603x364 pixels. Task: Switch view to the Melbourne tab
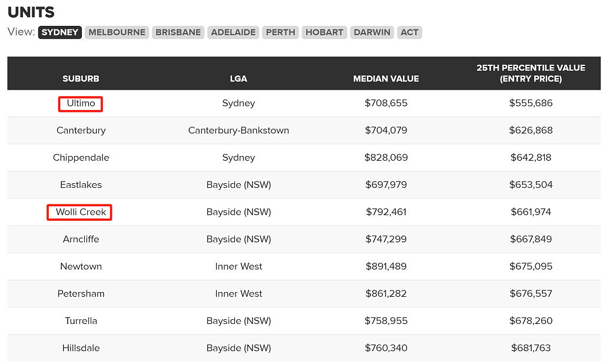click(x=117, y=32)
